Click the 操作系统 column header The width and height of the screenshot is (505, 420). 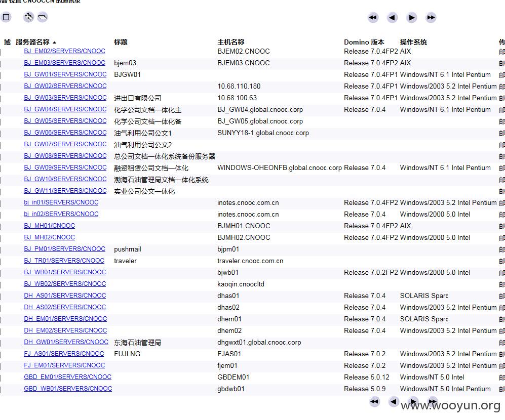coord(413,42)
